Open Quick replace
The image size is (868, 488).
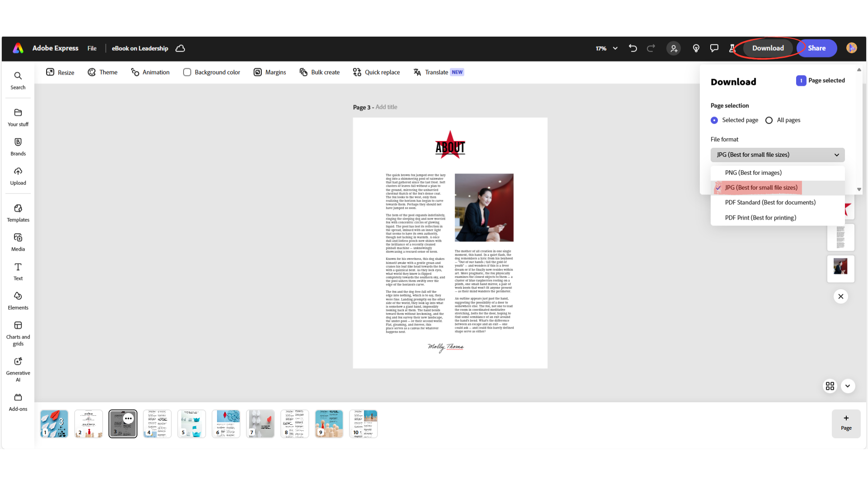click(376, 72)
